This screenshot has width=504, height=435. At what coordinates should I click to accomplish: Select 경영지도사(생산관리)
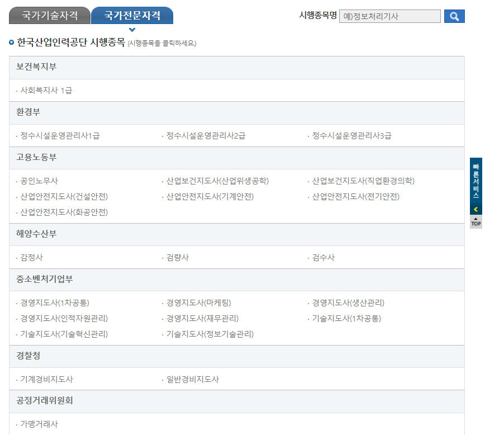[348, 302]
